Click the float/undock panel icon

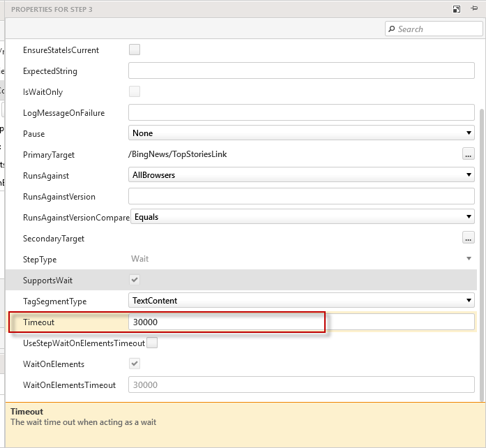456,9
